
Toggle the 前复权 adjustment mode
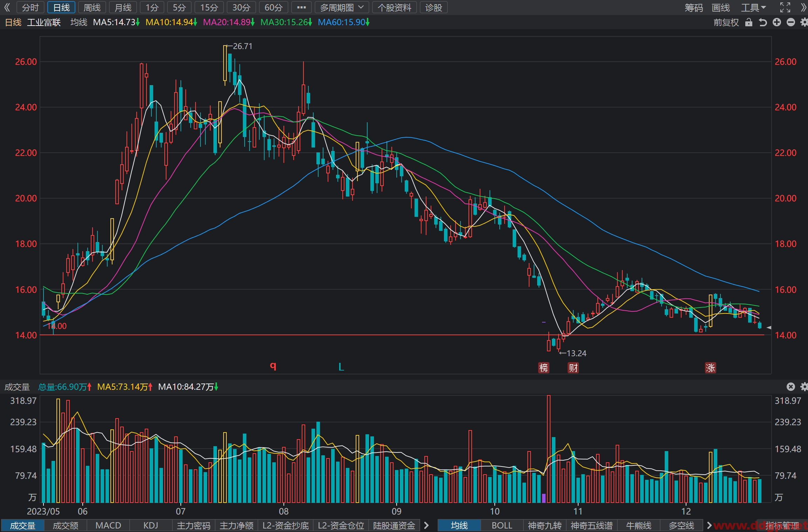click(726, 22)
